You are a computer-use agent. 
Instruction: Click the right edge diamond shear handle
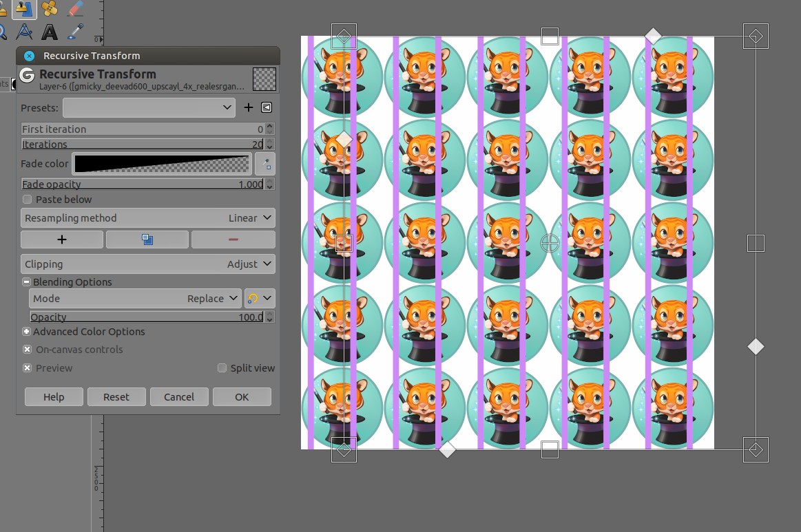click(x=756, y=347)
